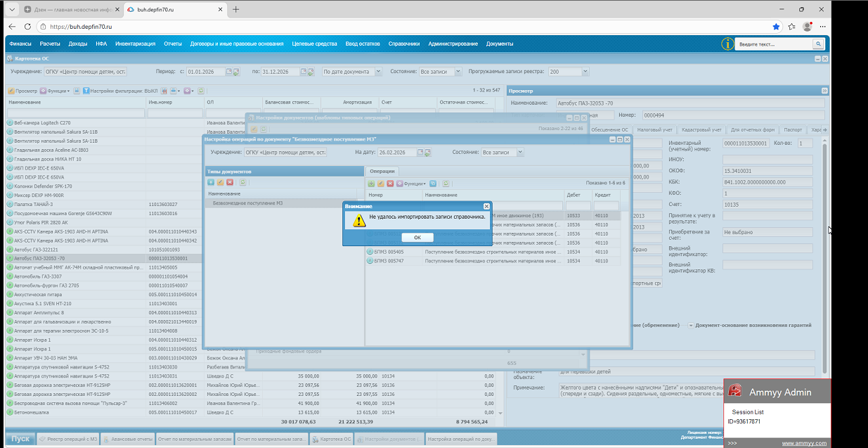Click 'Настройки фильтрации: ВЫКЛ' filter toggle
The height and width of the screenshot is (448, 868).
tap(120, 91)
